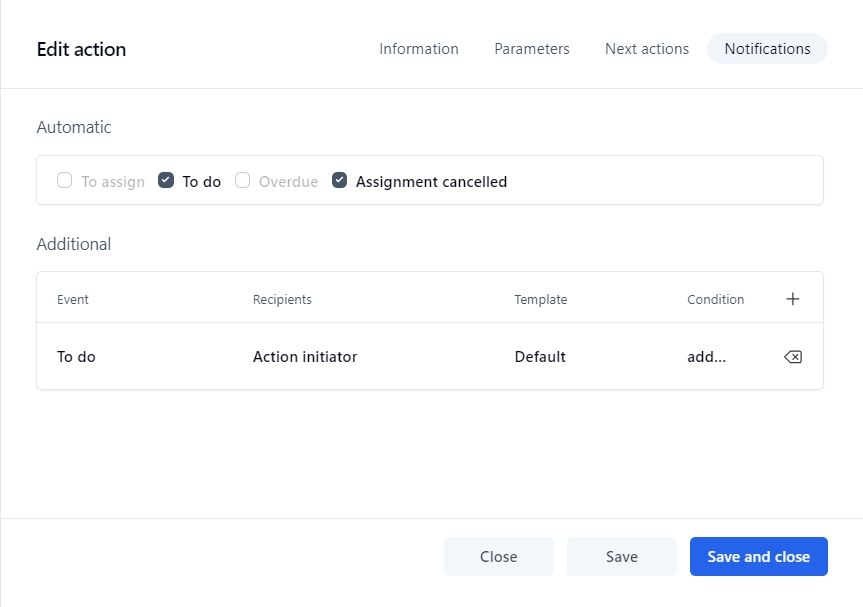Enable the To assign checkbox
Viewport: 863px width, 607px height.
tap(65, 181)
